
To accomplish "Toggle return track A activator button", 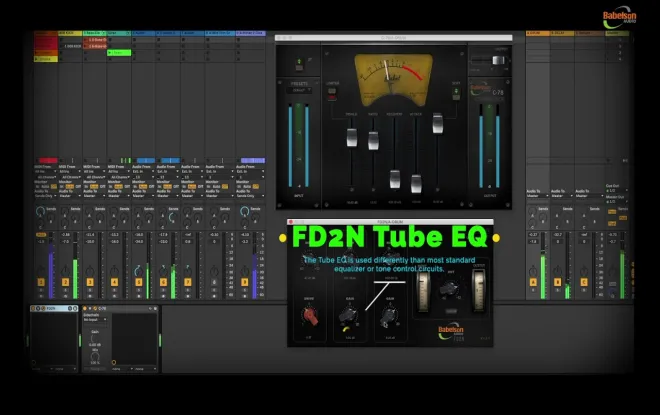I will tap(533, 282).
